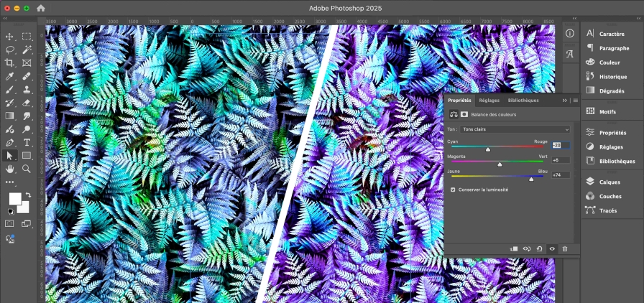Delete the adjustment layer with trash icon

[x=565, y=249]
